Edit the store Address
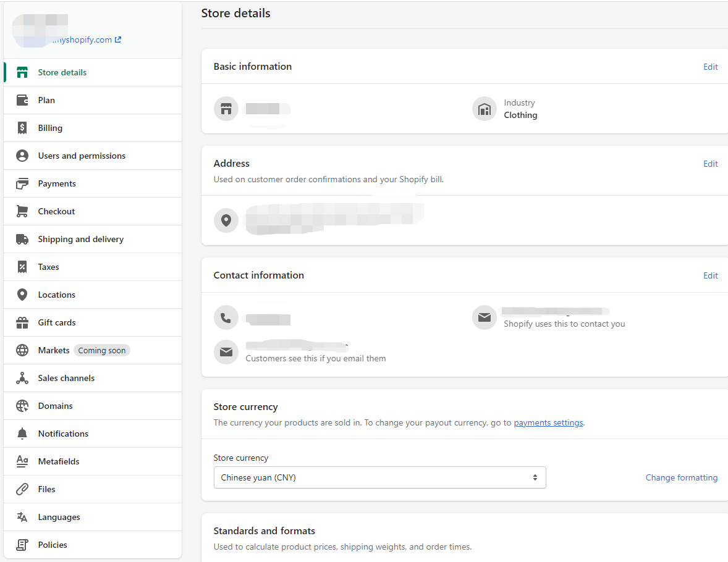The image size is (728, 562). pyautogui.click(x=710, y=164)
